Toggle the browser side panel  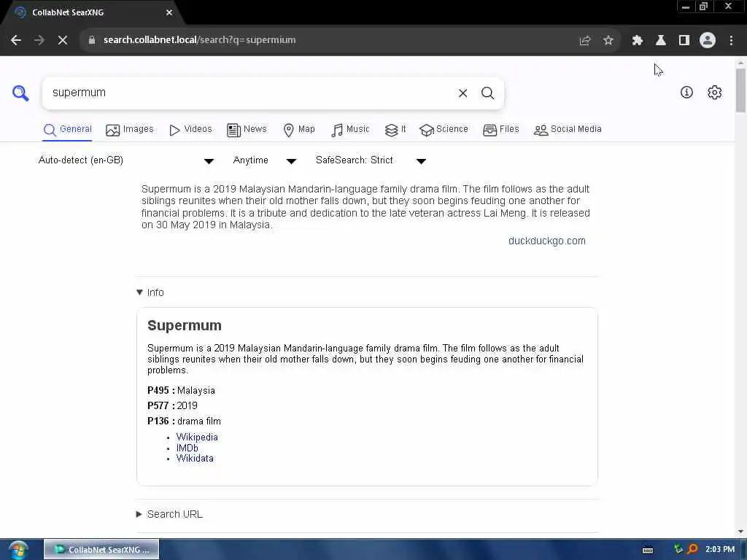click(684, 41)
